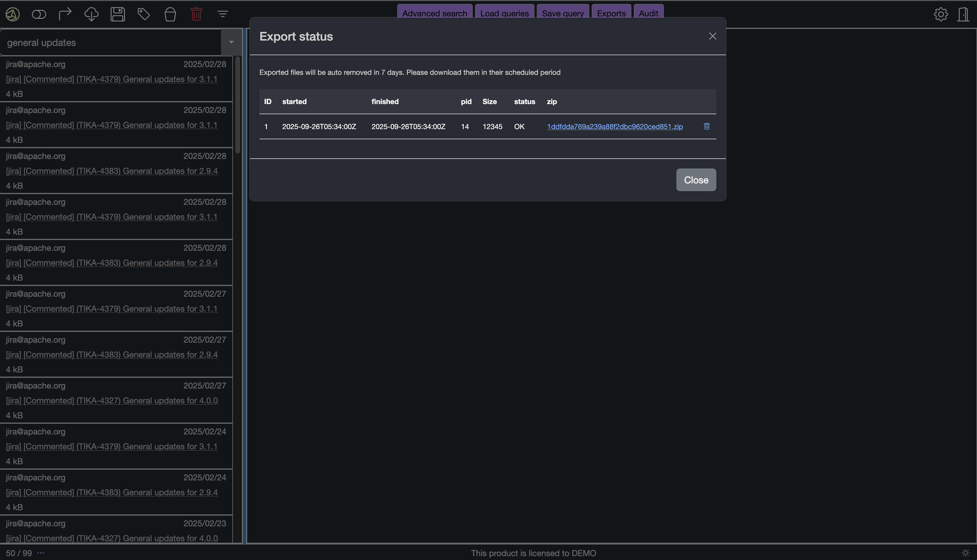Download the 1ddfdda769a239a88f2dbc9620ced851.zip link
This screenshot has width=977, height=560.
615,126
